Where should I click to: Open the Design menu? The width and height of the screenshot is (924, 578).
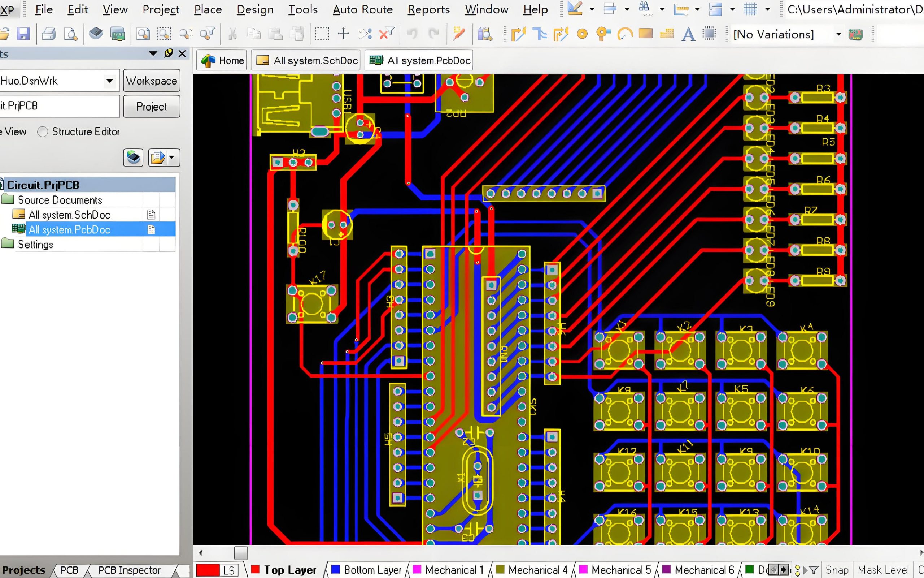255,9
